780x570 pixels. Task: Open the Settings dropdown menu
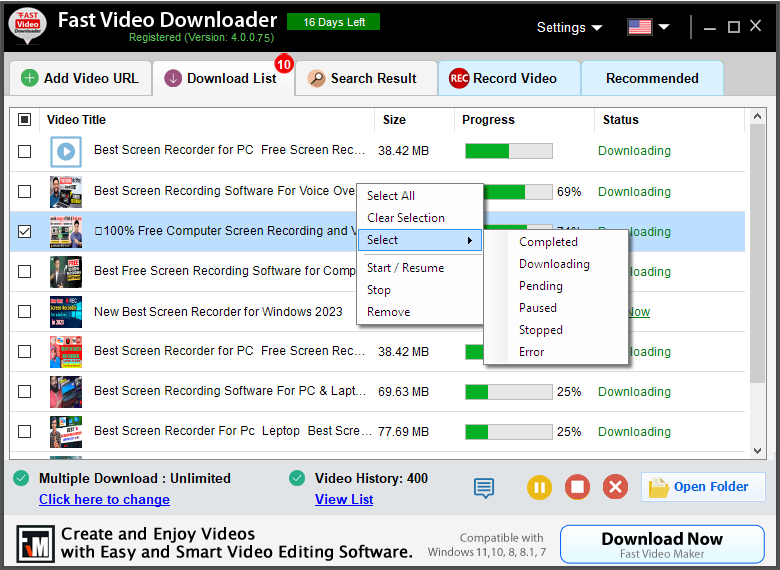[x=569, y=27]
